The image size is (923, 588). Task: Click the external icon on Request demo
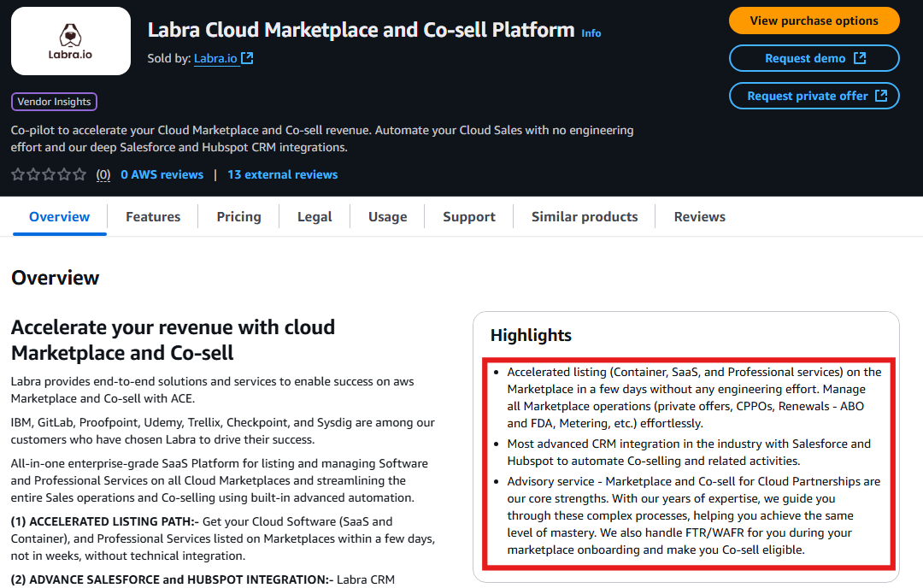tap(860, 58)
